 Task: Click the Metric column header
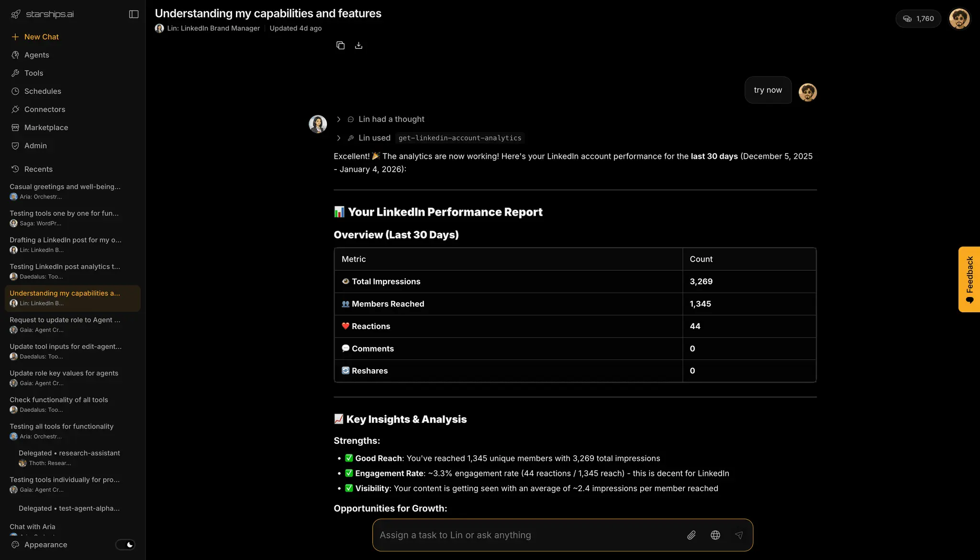[x=354, y=259]
